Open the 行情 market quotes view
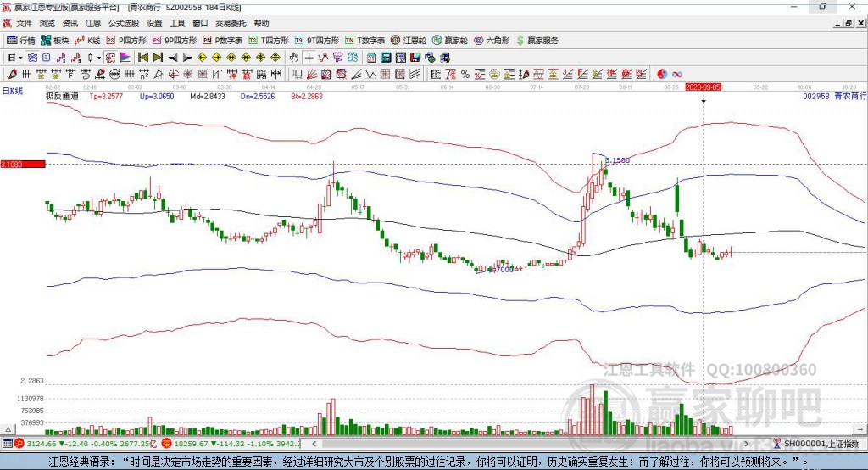This screenshot has height=470, width=868. click(x=21, y=41)
